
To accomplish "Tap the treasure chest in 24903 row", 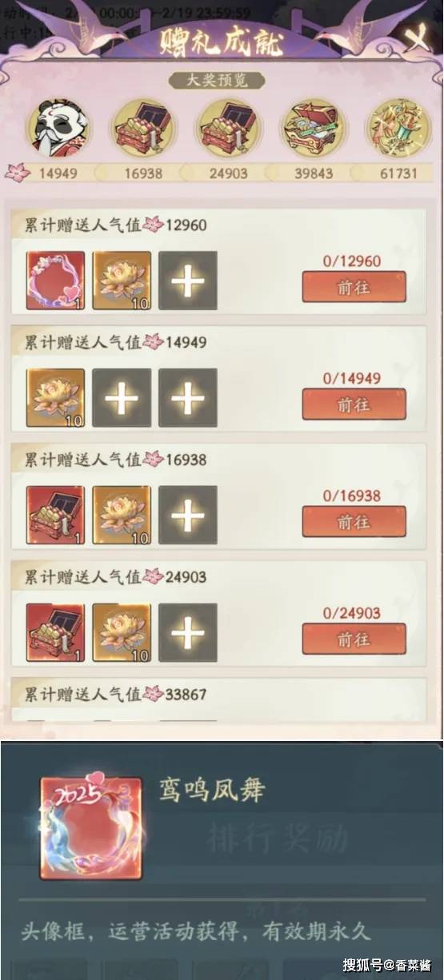I will (x=55, y=633).
